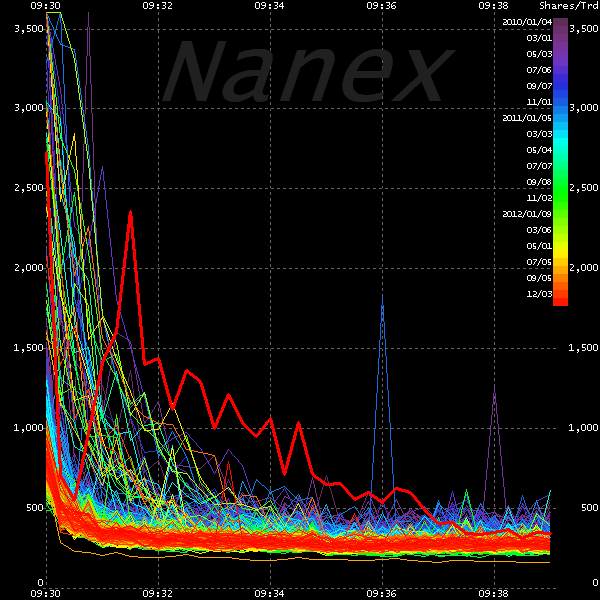Select legend date 05/04

[x=539, y=150]
